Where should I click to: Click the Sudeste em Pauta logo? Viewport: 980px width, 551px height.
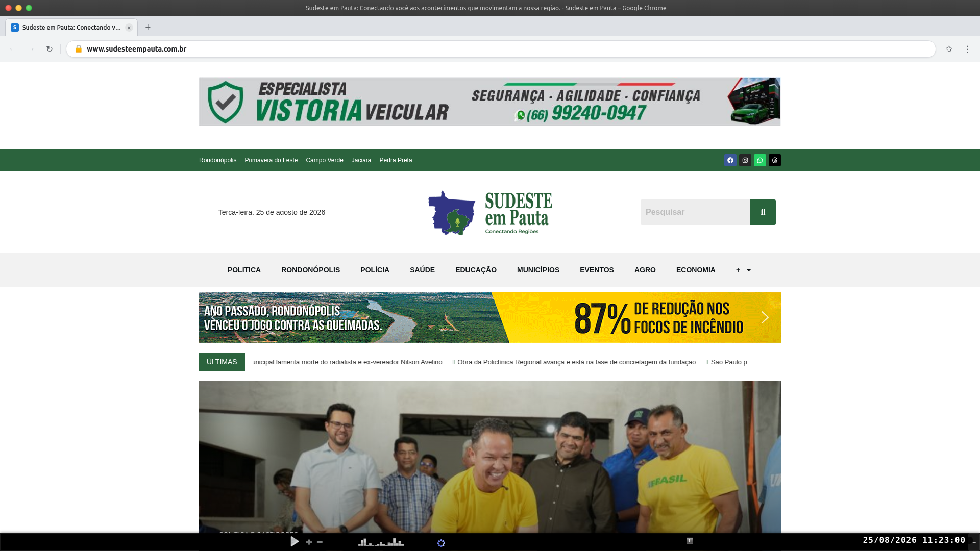click(x=490, y=213)
